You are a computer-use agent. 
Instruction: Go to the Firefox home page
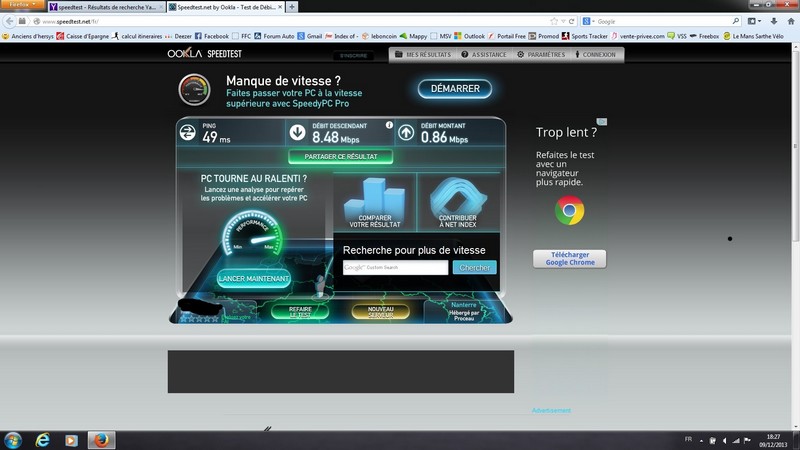(x=791, y=21)
